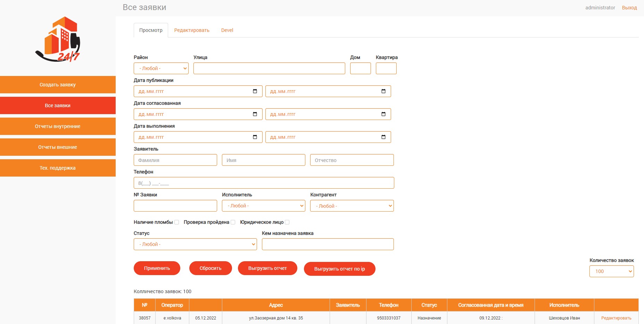Sort table by Оператор column header

point(172,305)
